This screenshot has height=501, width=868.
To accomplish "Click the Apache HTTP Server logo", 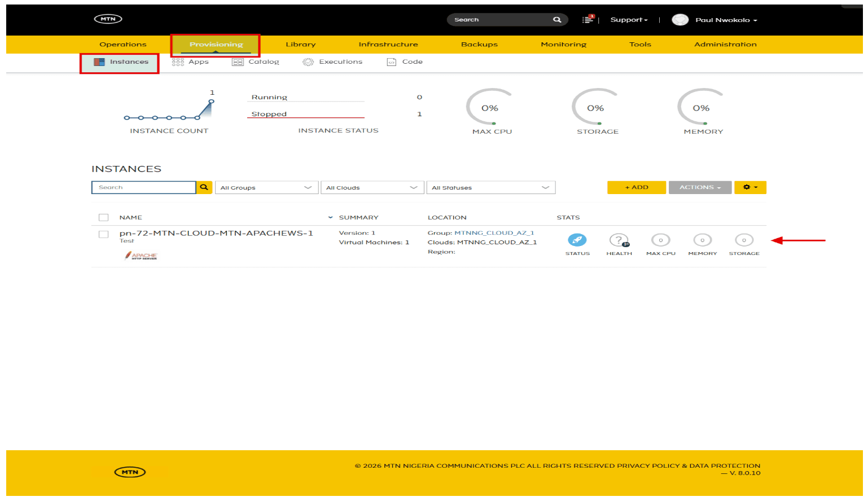I will click(x=141, y=256).
